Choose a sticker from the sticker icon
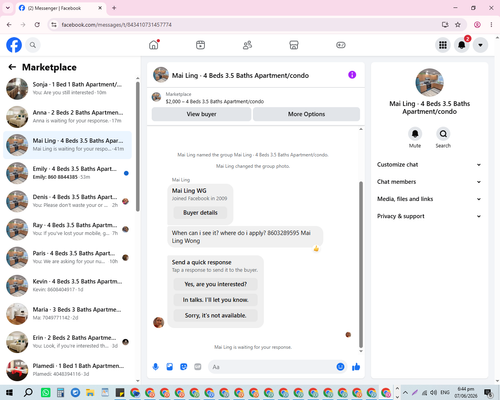The image size is (500, 400). 184,367
